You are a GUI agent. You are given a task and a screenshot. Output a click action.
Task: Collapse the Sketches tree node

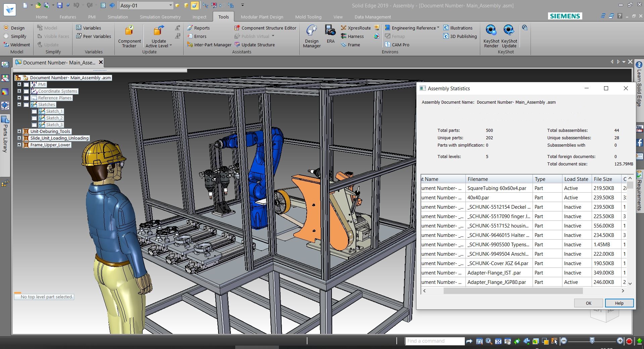pyautogui.click(x=19, y=104)
